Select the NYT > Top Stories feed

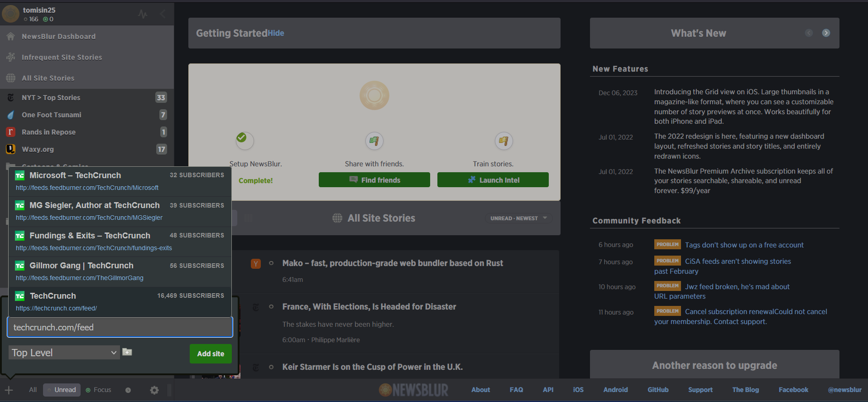pyautogui.click(x=87, y=97)
